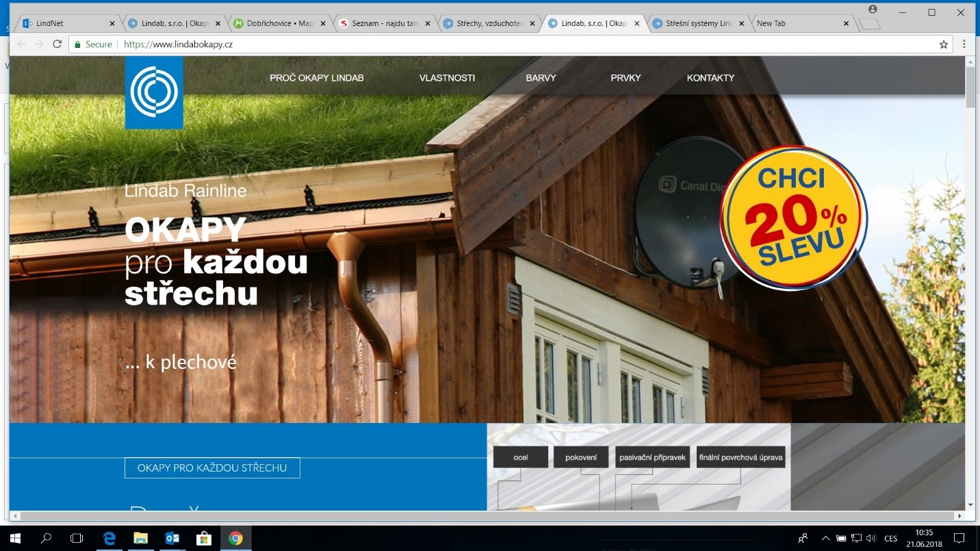Close the Seznam tab
This screenshot has height=551, width=980.
click(428, 23)
